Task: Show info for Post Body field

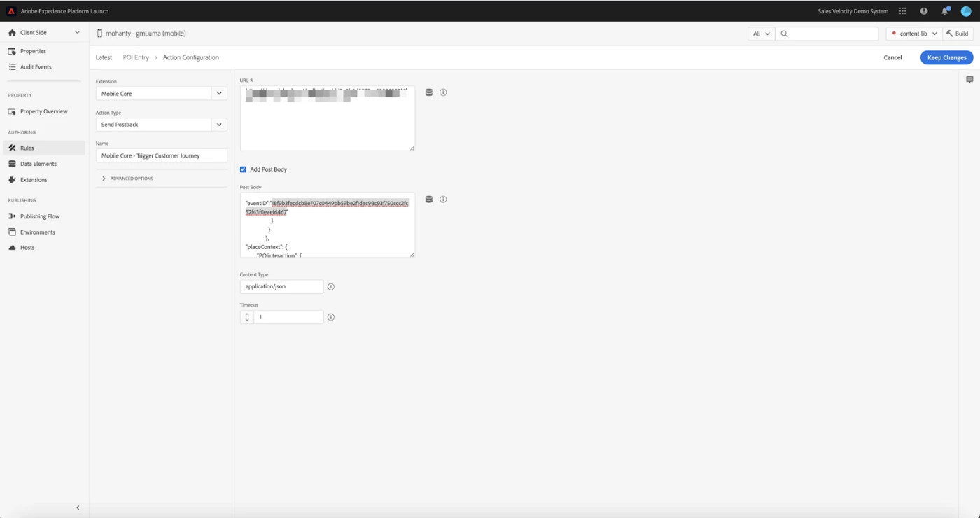Action: tap(443, 199)
